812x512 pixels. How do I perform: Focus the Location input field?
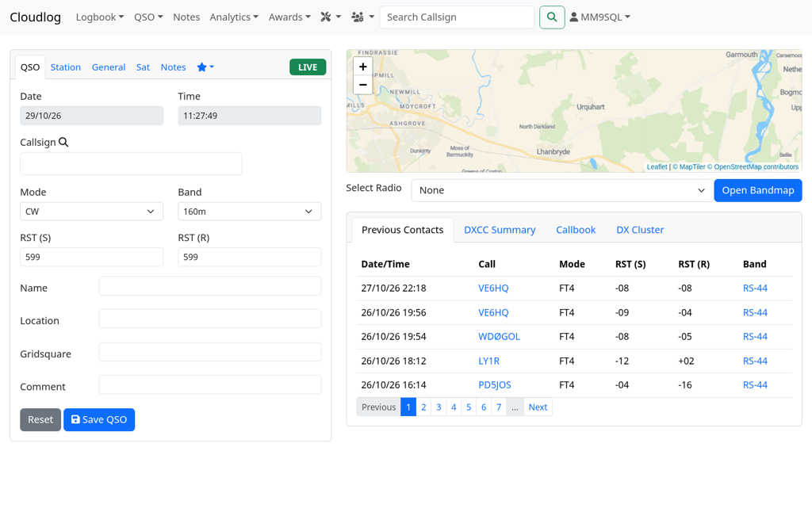[x=209, y=319]
